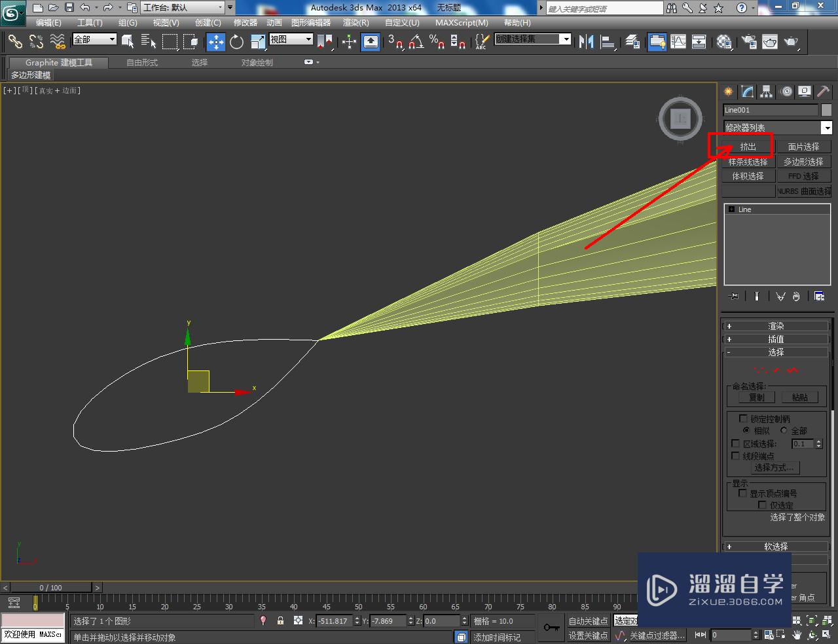Enable the 线段端点 checkbox

click(735, 456)
